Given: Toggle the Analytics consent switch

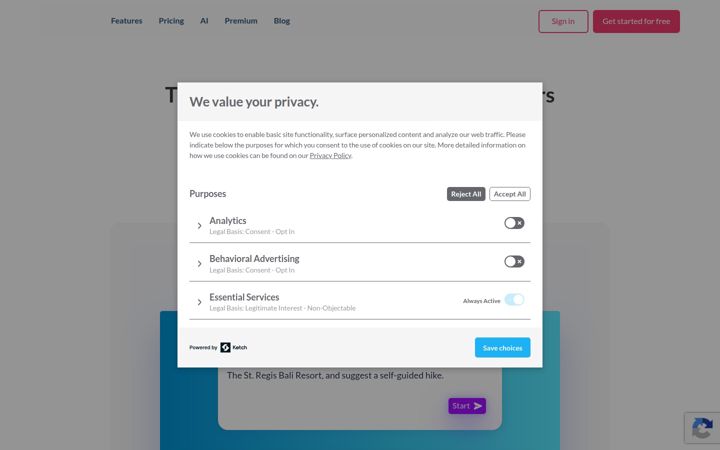Looking at the screenshot, I should 514,223.
